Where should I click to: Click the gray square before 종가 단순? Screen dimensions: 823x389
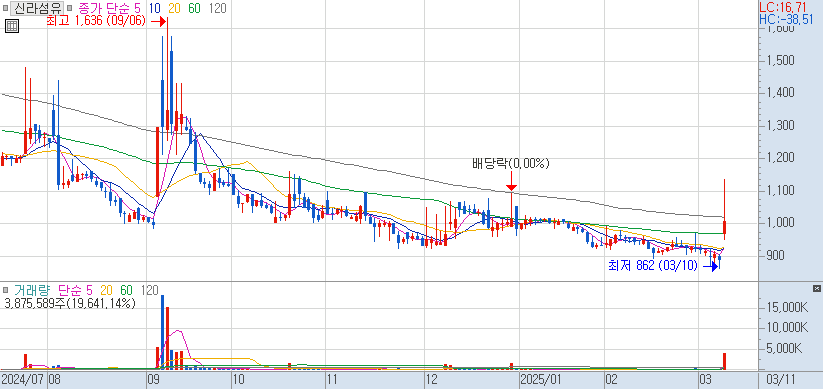click(x=69, y=8)
